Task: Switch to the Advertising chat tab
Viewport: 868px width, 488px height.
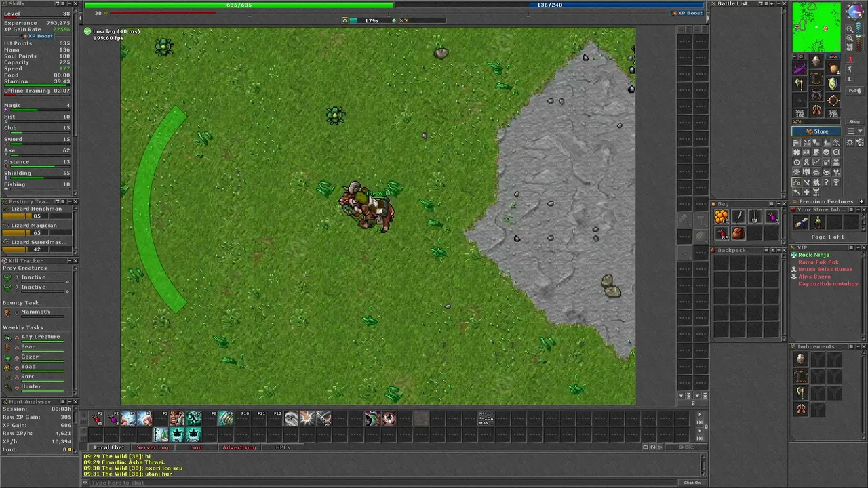Action: (x=239, y=447)
